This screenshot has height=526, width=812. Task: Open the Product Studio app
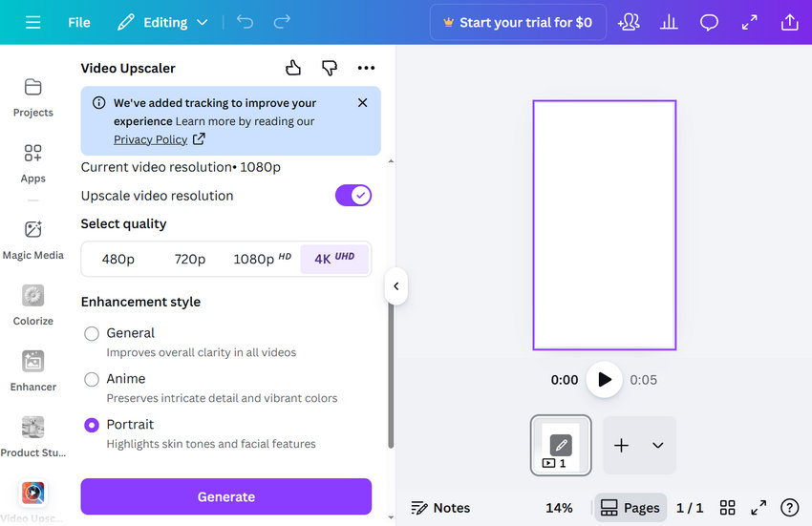click(x=33, y=437)
